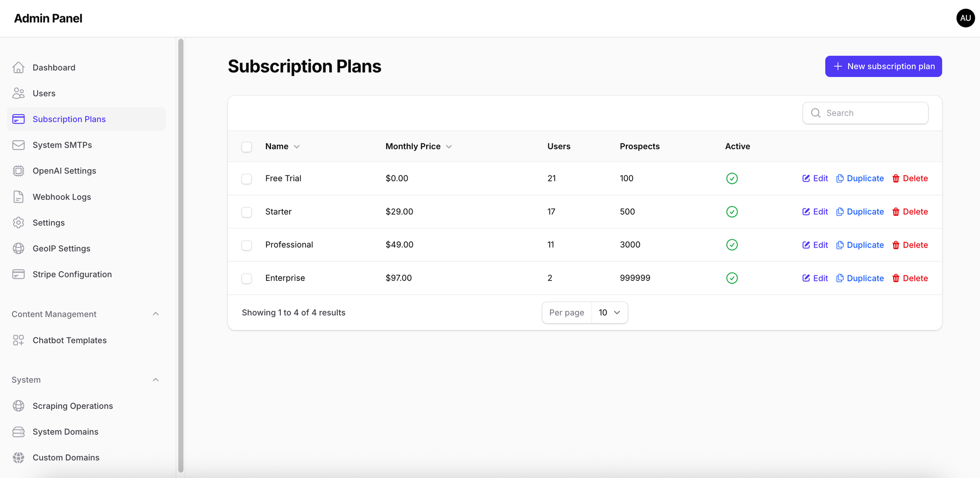Click the System Domains server icon

[19, 432]
